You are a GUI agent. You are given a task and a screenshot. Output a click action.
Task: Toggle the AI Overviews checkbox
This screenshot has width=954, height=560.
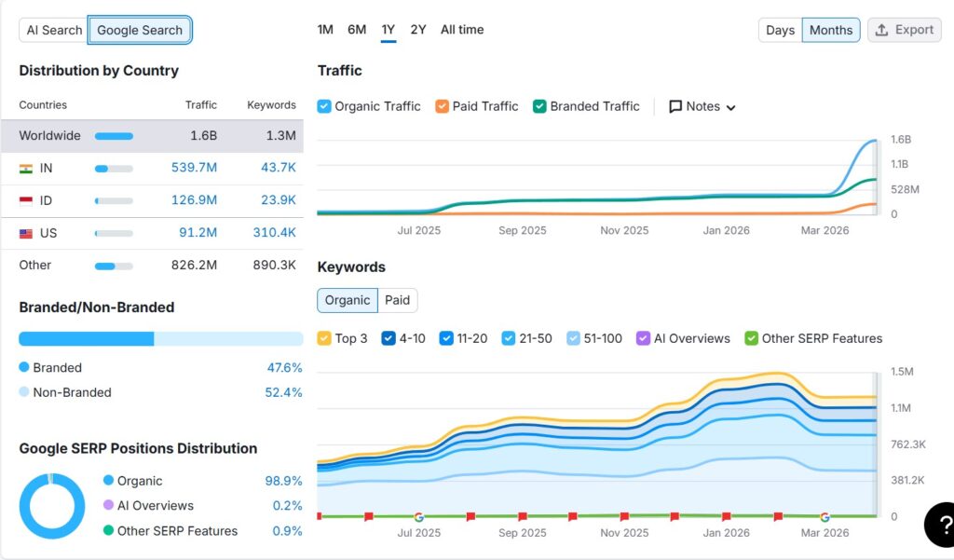[x=642, y=338]
